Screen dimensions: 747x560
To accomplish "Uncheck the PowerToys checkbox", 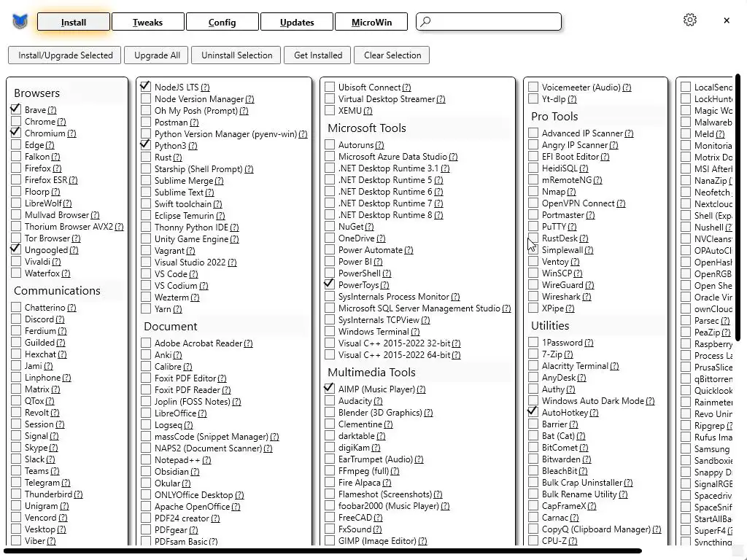I will tap(329, 285).
